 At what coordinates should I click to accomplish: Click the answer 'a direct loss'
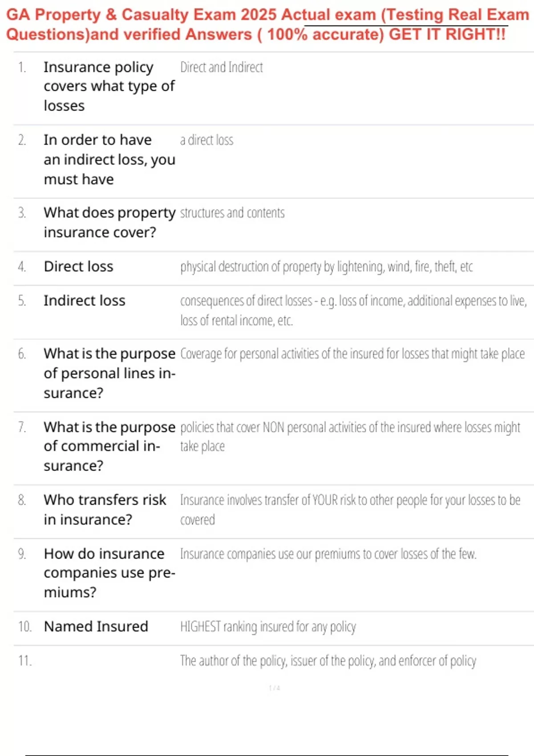206,140
